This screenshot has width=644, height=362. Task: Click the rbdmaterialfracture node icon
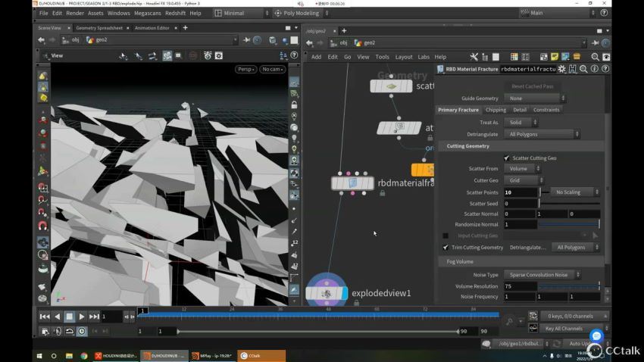(x=353, y=183)
